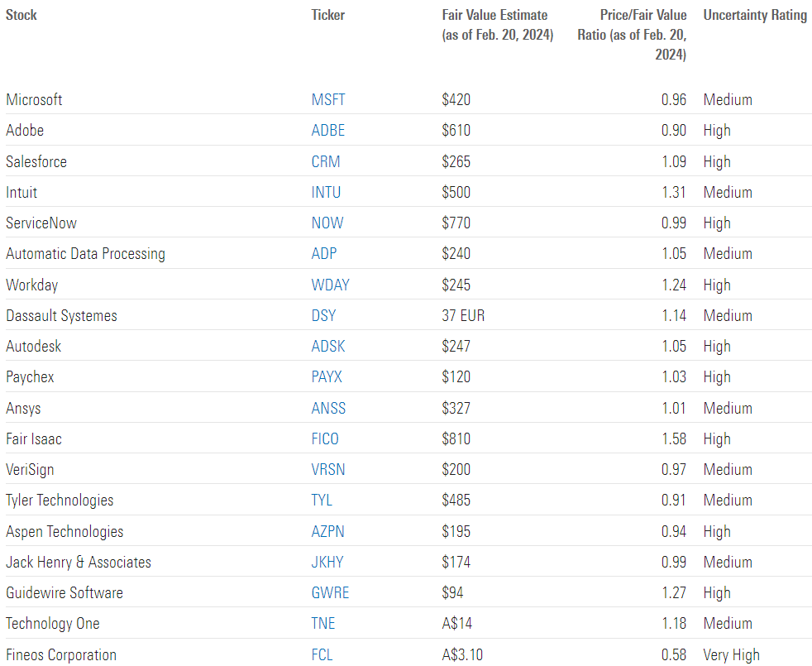Open the PAYX ticker link
The image size is (812, 666).
(327, 377)
